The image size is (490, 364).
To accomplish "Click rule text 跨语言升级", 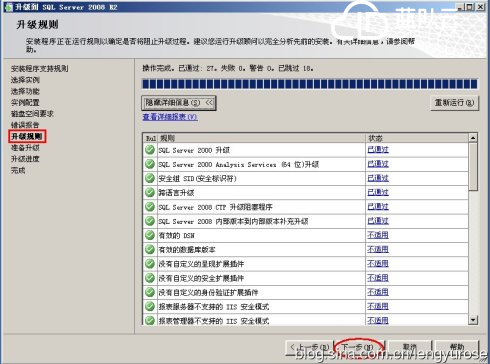I will pyautogui.click(x=176, y=193).
